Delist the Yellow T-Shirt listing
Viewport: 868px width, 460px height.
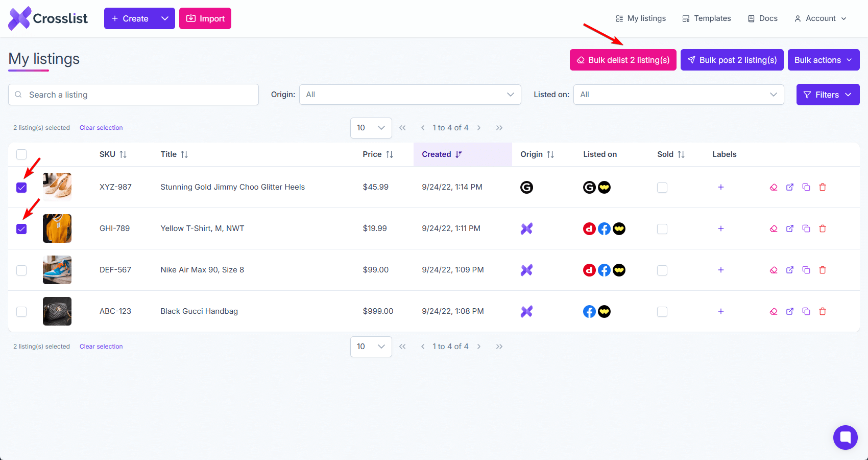point(774,228)
